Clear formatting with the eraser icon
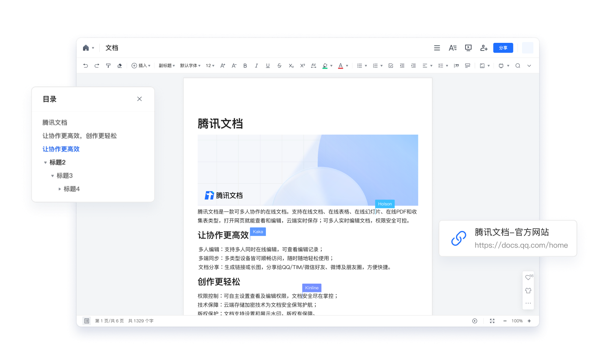Image resolution: width=607 pixels, height=364 pixels. (120, 66)
